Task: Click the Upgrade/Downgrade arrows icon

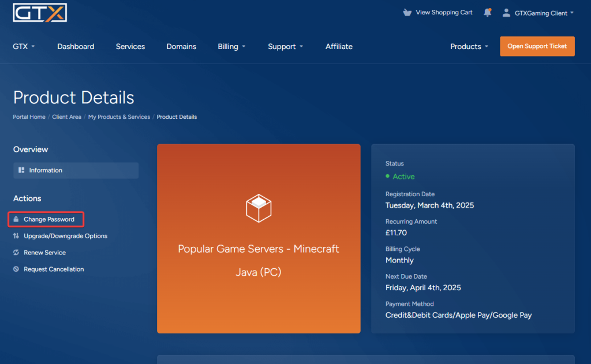Action: pyautogui.click(x=16, y=236)
